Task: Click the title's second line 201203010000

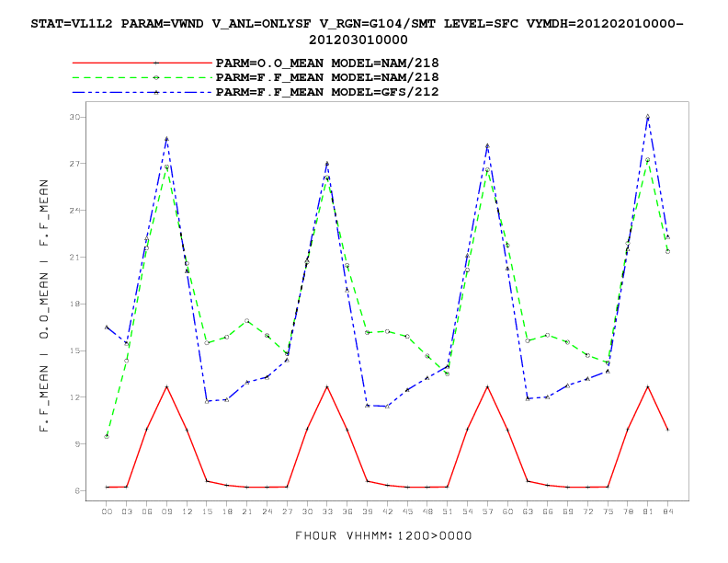Action: [358, 40]
